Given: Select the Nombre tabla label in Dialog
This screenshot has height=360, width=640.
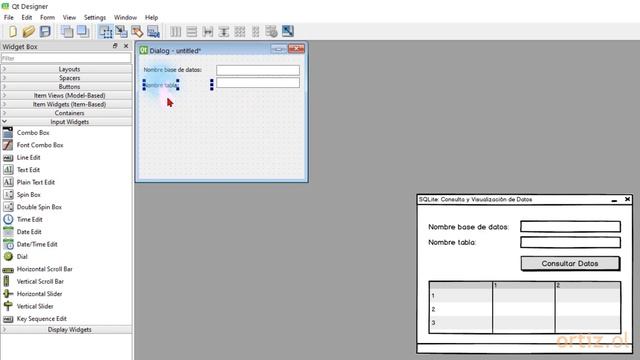Looking at the screenshot, I should coord(161,85).
